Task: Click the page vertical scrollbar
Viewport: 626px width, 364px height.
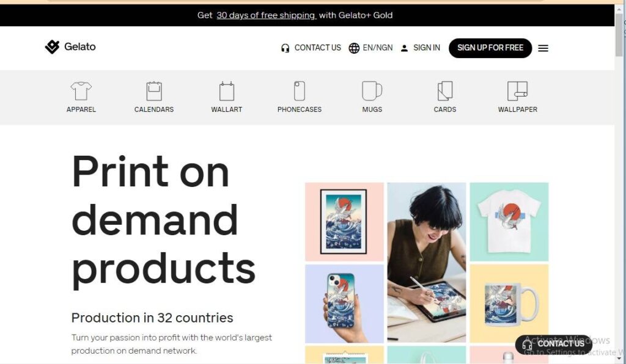Action: (x=619, y=183)
